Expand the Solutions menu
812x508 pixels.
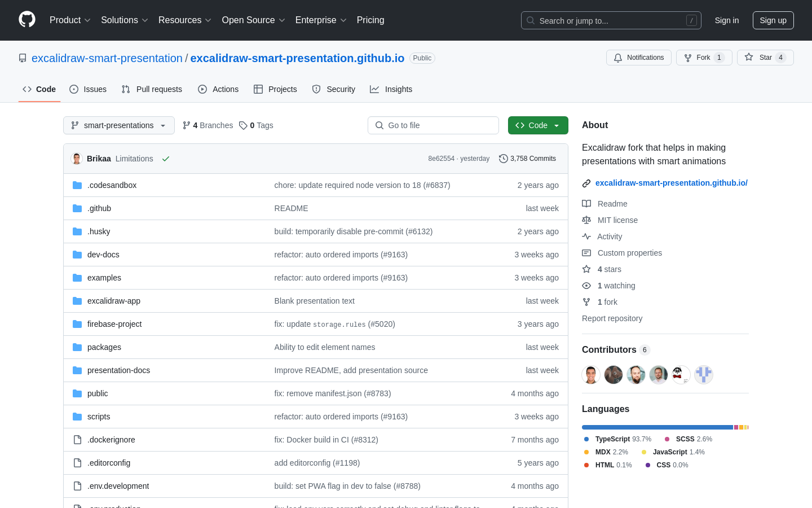(x=125, y=20)
